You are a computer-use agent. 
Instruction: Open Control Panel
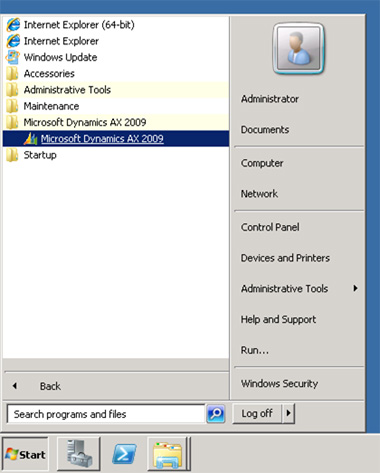[270, 227]
